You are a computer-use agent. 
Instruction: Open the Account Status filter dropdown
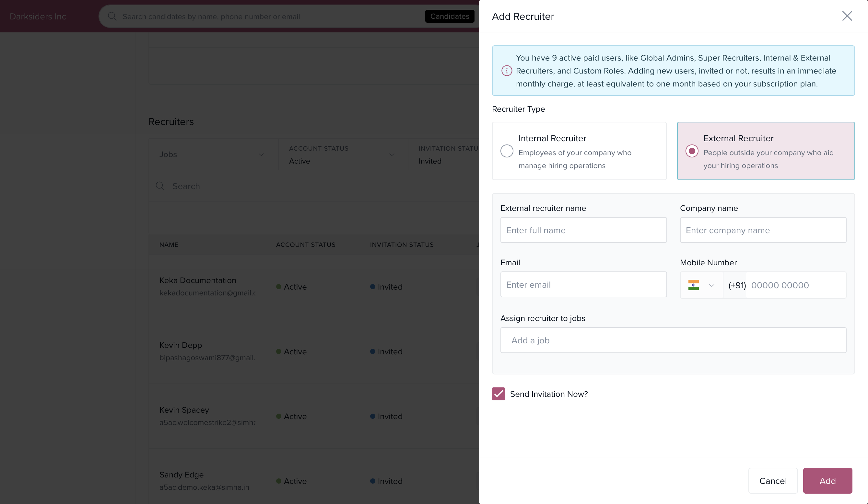391,155
